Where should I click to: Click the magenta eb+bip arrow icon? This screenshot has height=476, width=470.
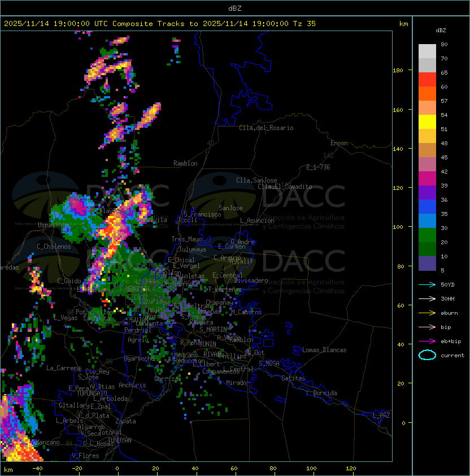coord(427,341)
